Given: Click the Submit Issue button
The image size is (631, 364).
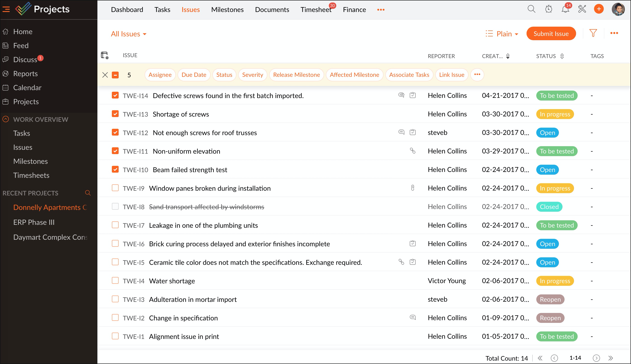Looking at the screenshot, I should tap(551, 33).
